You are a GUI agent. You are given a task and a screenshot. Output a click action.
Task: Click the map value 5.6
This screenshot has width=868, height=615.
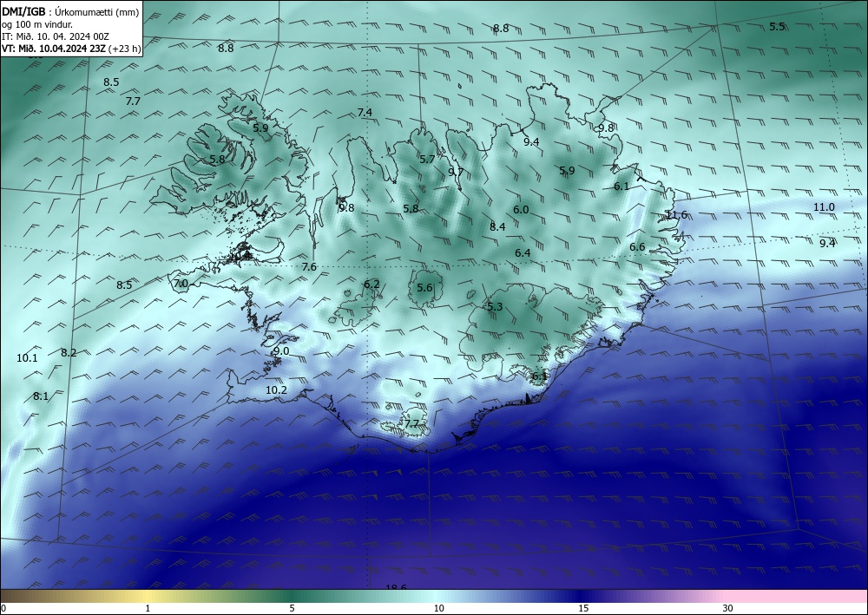click(x=424, y=288)
